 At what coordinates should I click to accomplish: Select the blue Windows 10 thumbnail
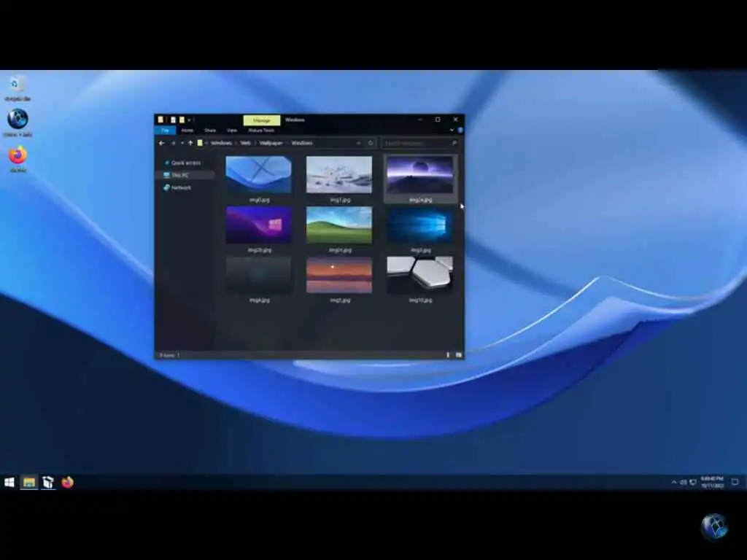(419, 225)
